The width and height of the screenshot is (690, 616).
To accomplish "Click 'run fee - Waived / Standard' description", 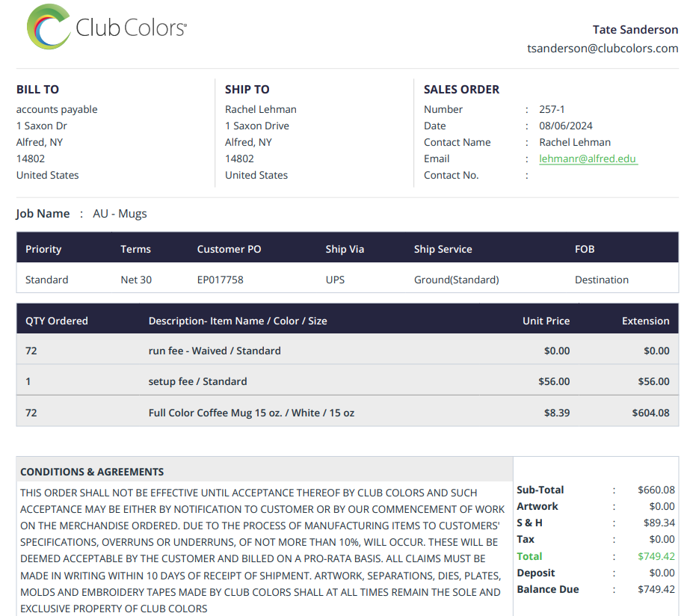I will point(215,351).
